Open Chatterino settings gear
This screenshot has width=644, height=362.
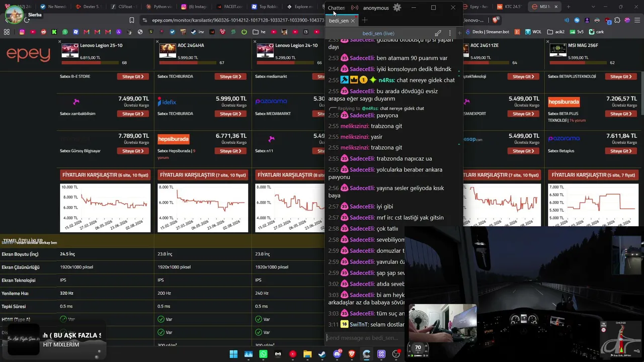(x=397, y=8)
